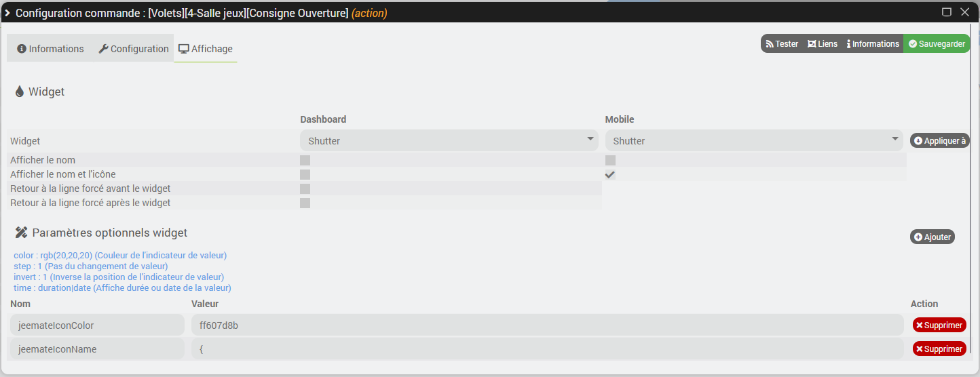
Task: Open the Liens links view
Action: point(823,44)
